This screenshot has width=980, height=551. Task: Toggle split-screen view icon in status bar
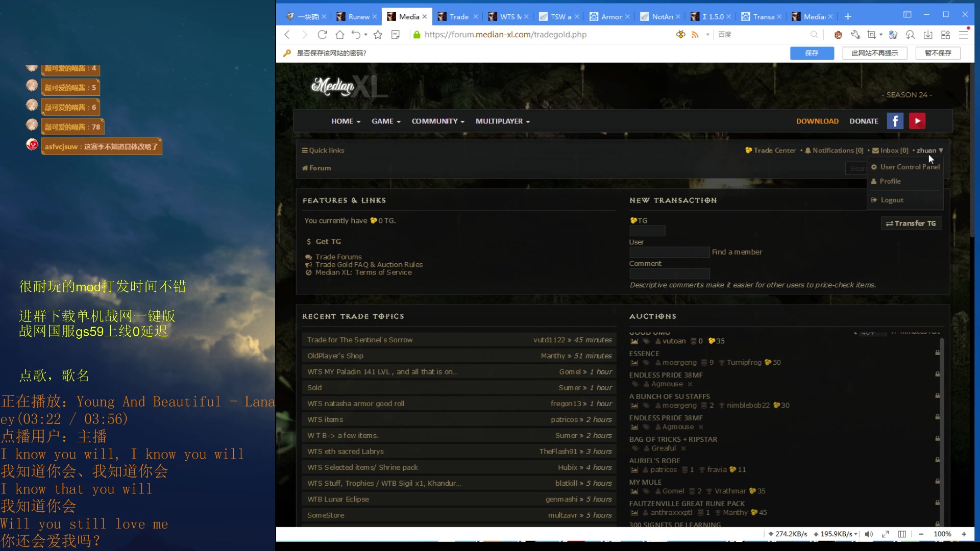click(902, 534)
